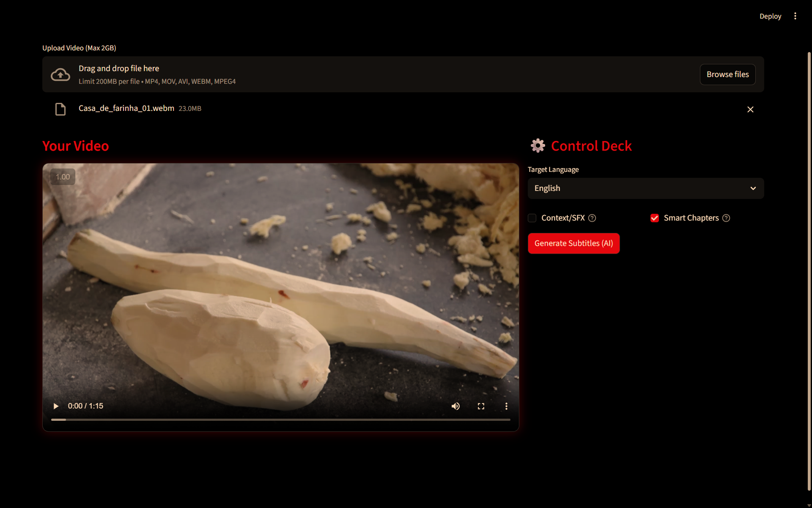Click the Control Deck gear icon
This screenshot has width=812, height=508.
tap(538, 146)
